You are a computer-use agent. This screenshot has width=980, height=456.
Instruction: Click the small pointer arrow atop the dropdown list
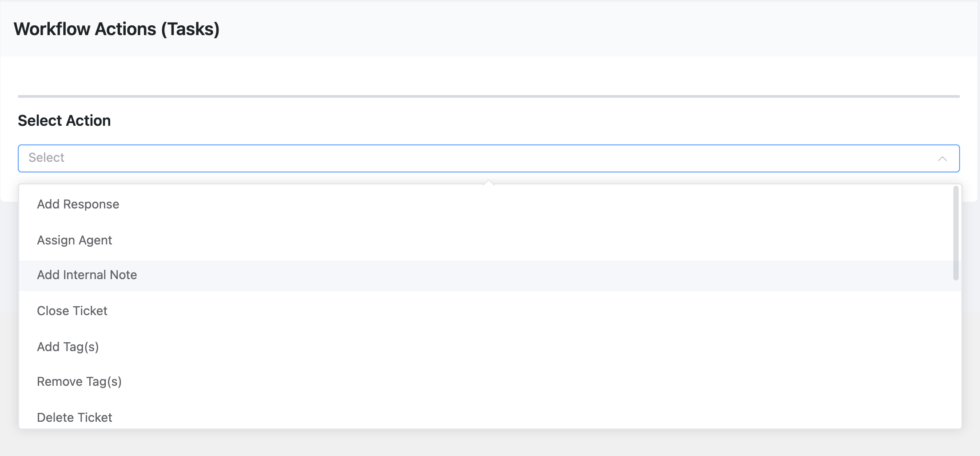489,182
